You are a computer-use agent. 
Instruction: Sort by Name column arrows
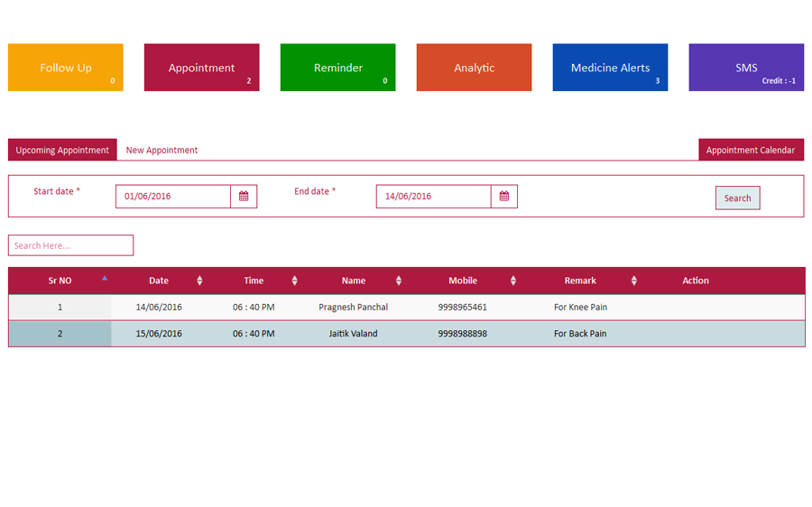(x=399, y=281)
